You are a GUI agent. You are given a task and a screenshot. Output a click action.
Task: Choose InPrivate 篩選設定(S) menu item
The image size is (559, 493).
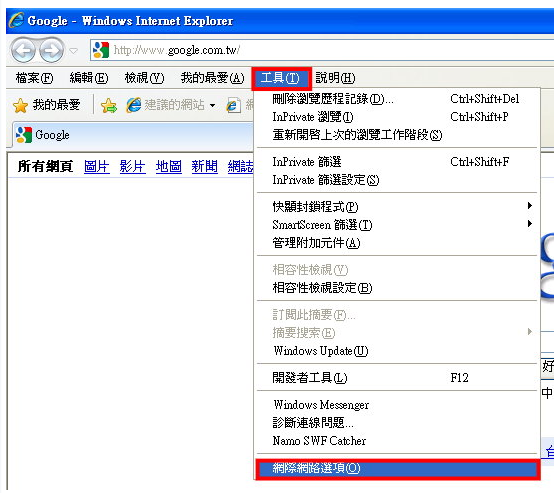tap(398, 180)
